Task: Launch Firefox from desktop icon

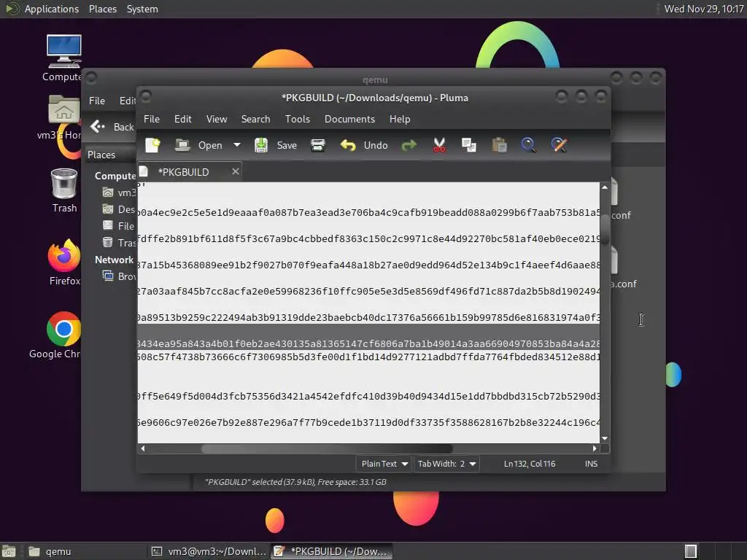Action: (x=64, y=262)
